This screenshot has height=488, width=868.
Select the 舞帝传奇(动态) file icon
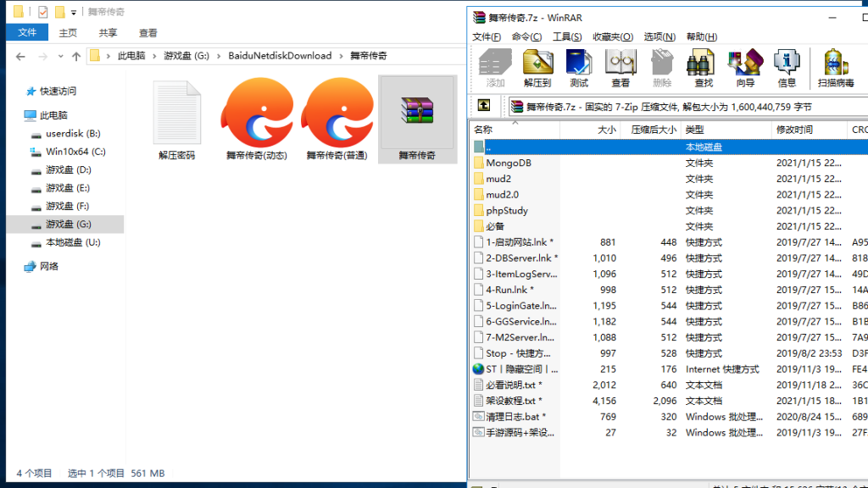tap(256, 119)
